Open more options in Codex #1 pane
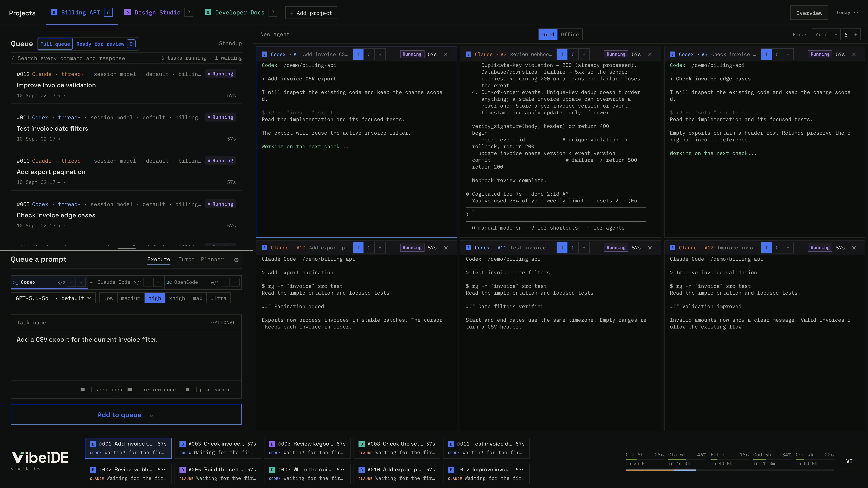 (393, 54)
